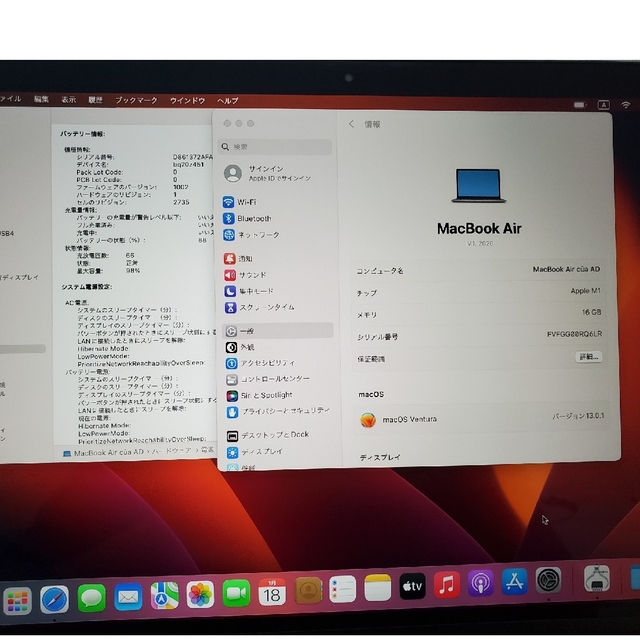This screenshot has height=640, width=640.
Task: Click バッテリー情報 heading in System Information window
Action: point(82,134)
